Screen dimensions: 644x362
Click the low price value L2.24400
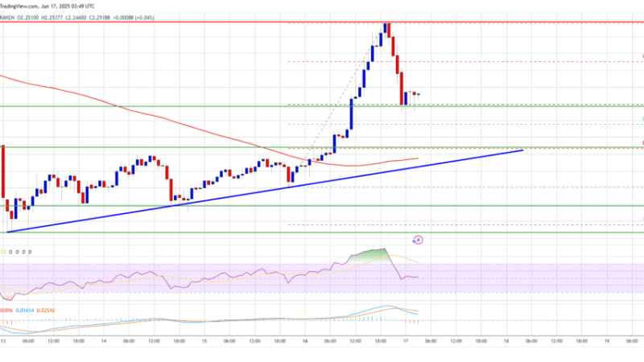(x=76, y=18)
